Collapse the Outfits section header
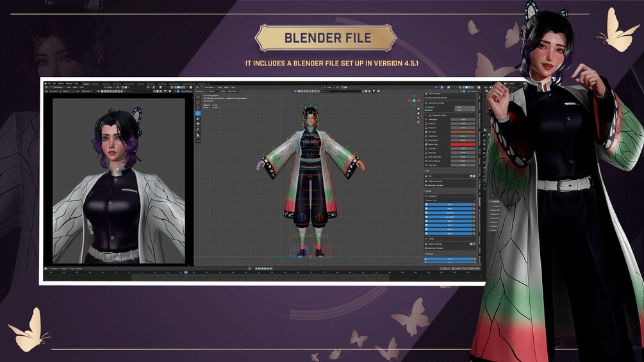This screenshot has height=362, width=644. tap(425, 191)
